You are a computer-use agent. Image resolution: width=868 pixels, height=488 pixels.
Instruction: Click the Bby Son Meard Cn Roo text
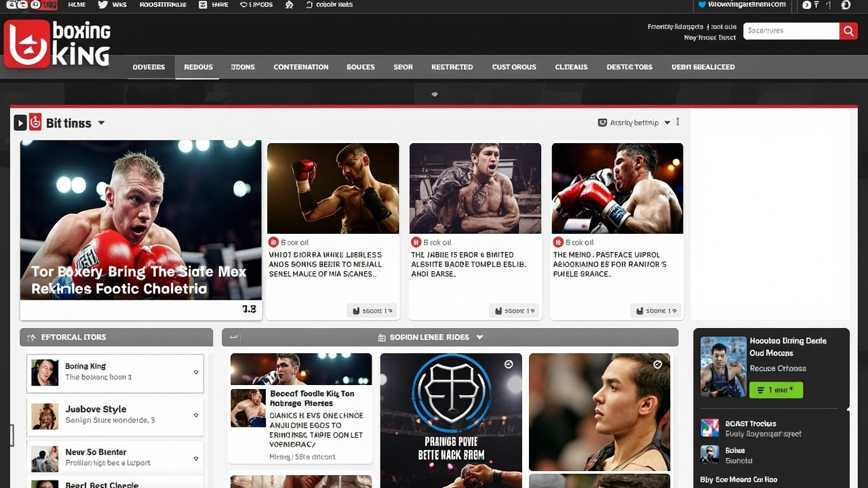pos(738,480)
